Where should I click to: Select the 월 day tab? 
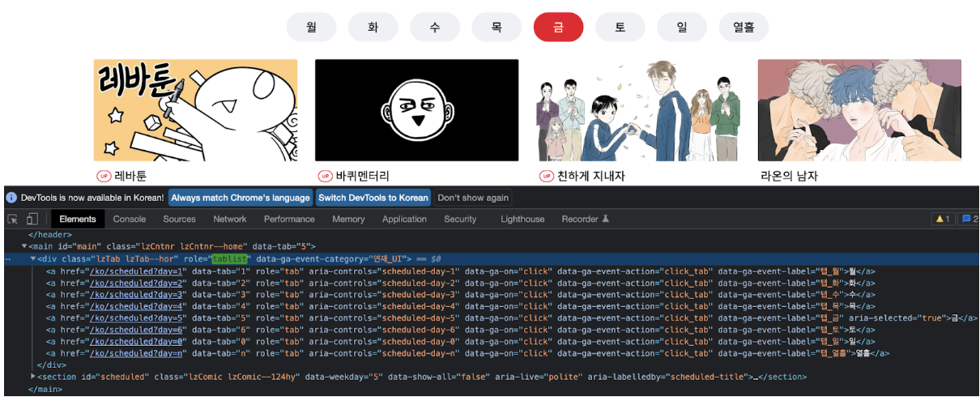click(x=312, y=27)
